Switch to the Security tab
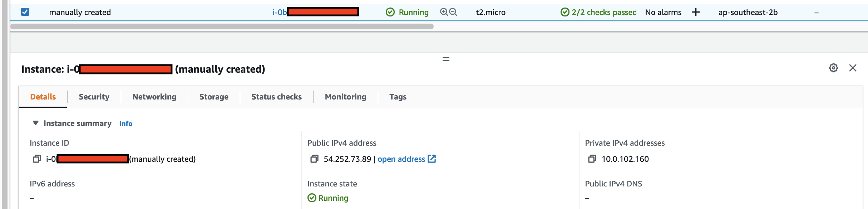 click(94, 97)
